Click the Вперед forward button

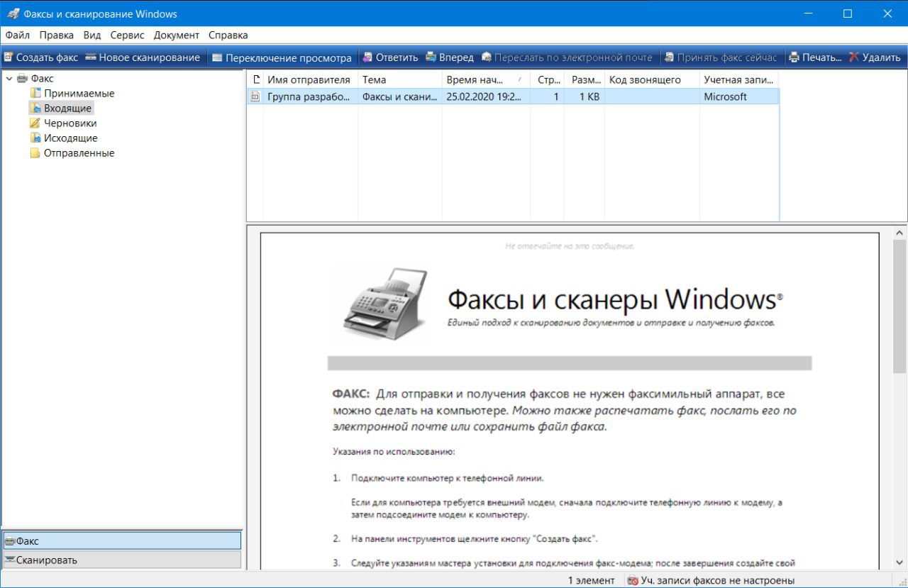click(x=449, y=57)
